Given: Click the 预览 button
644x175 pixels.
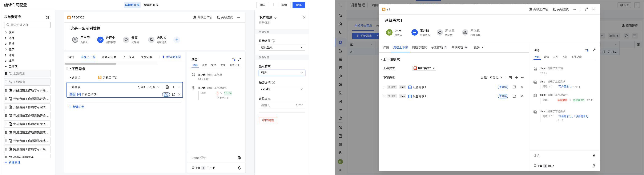Looking at the screenshot, I should [x=263, y=5].
